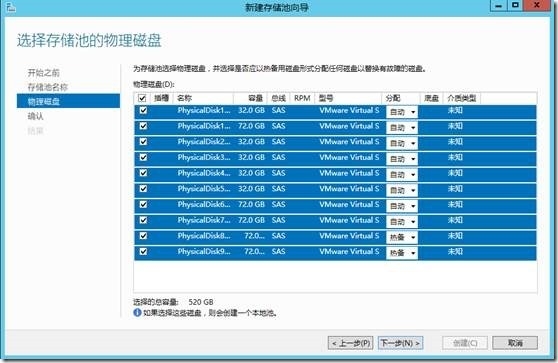This screenshot has height=363, width=558.
Task: Go to the 确认 wizard step
Action: click(x=36, y=116)
